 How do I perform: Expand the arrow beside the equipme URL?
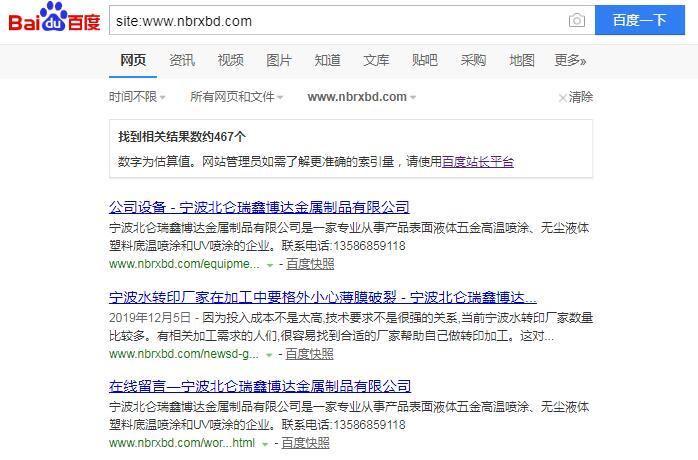270,265
